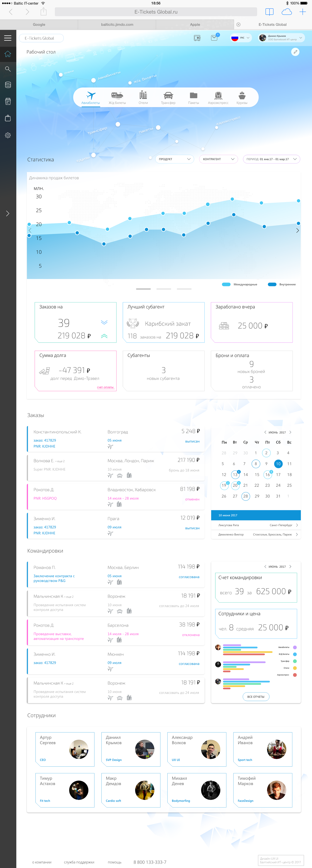Viewport: 312px width, 868px height.
Task: Open settings gear in sidebar
Action: 8,135
